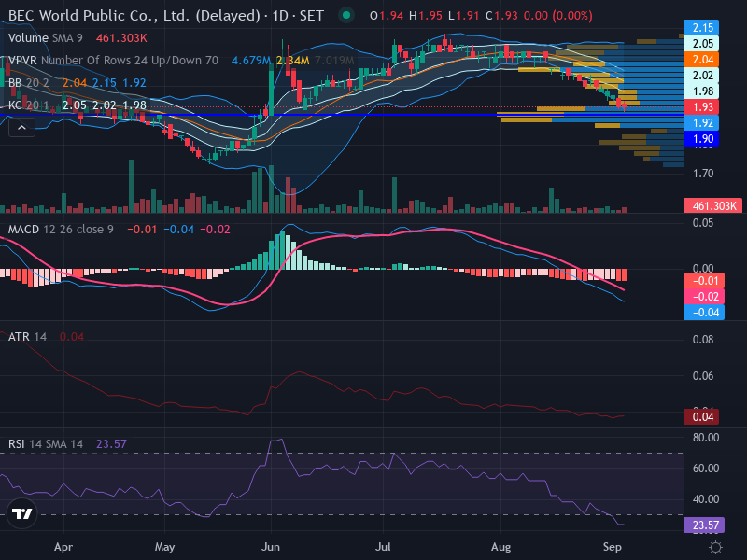Click the MACD -0.02 pink axis label
The width and height of the screenshot is (747, 560).
point(704,296)
